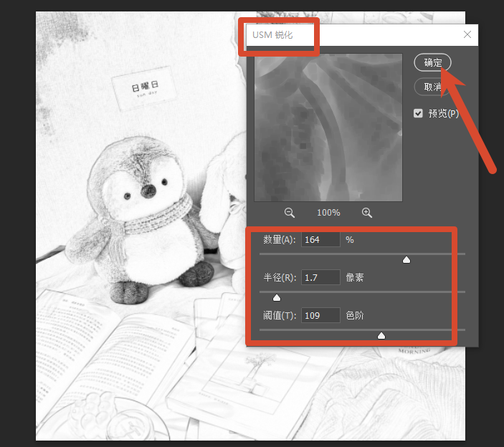Click the 半径 radius slider handle
504x447 pixels.
pos(277,298)
